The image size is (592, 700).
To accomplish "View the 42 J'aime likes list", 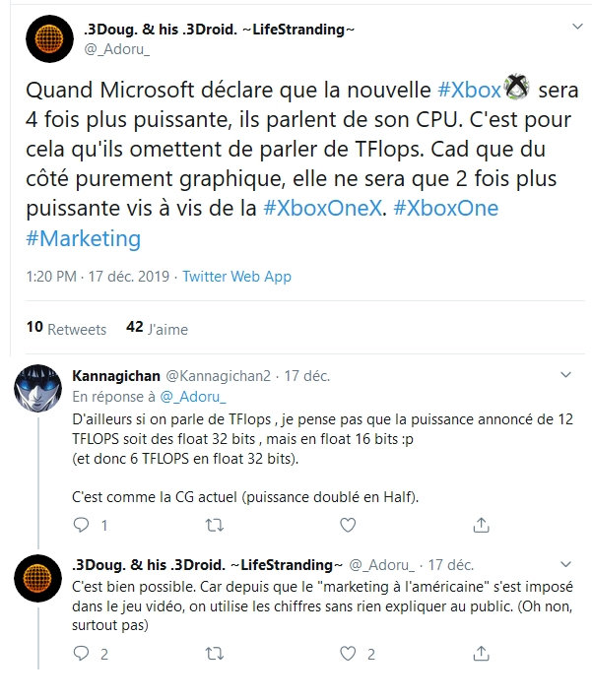I will (x=157, y=329).
